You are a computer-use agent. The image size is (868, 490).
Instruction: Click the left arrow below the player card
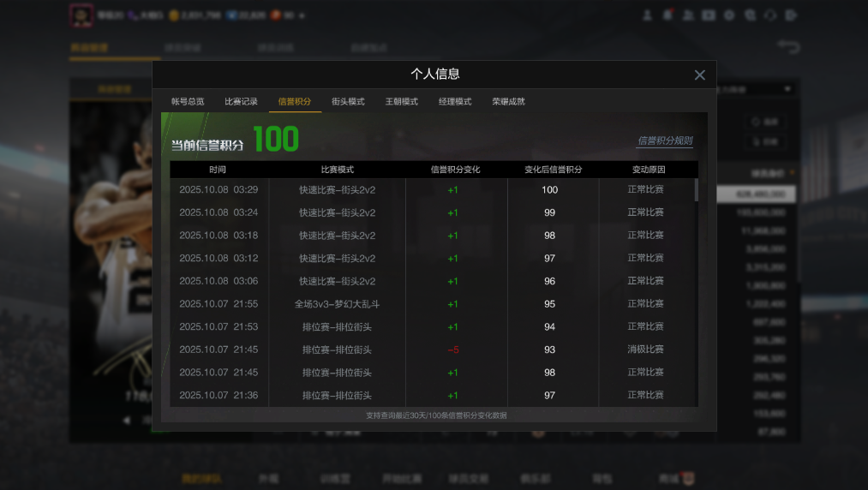click(127, 420)
